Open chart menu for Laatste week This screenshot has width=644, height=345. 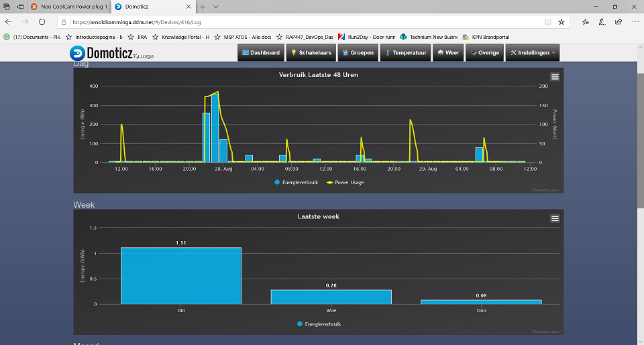pyautogui.click(x=555, y=218)
